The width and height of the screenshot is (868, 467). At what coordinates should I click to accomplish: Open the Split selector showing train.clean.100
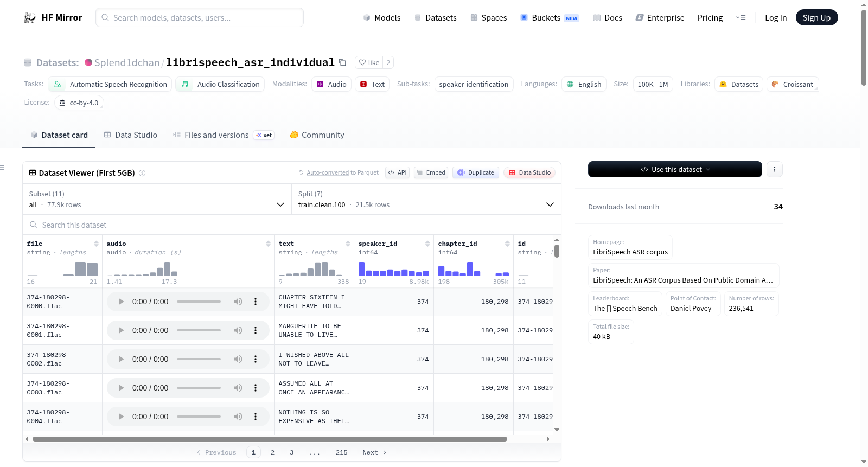426,199
